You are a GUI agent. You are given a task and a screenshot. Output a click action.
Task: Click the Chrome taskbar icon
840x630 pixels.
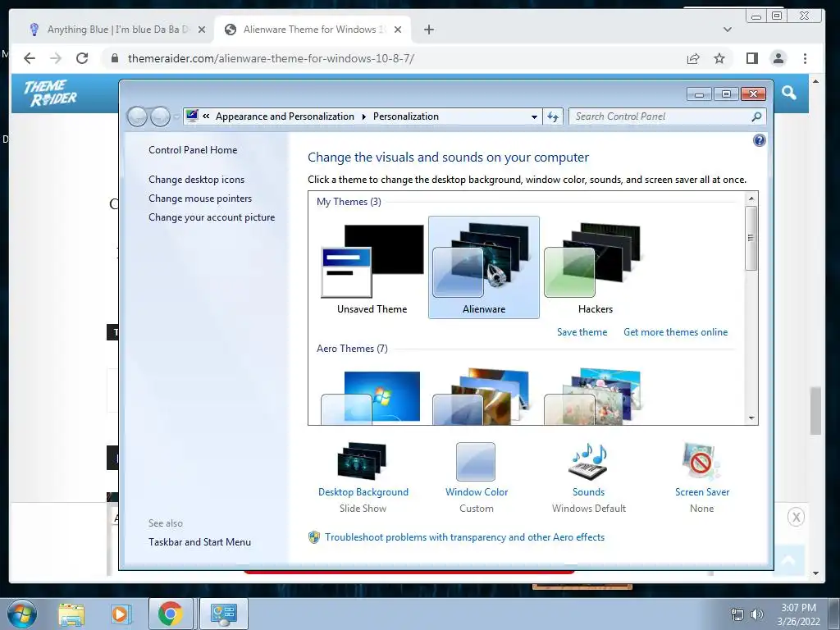click(171, 614)
